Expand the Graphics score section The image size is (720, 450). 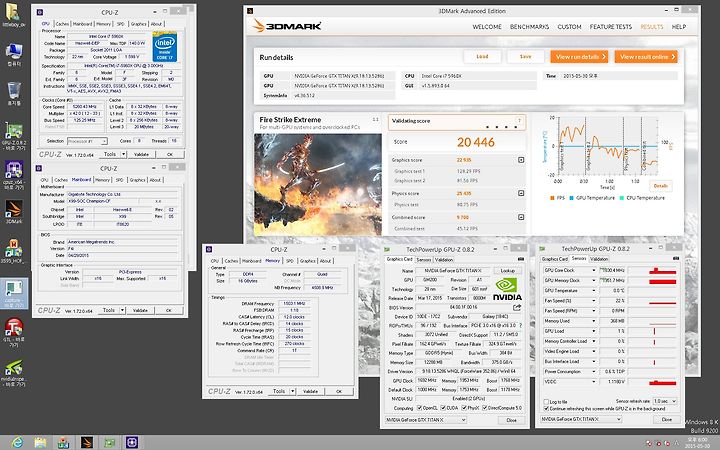pyautogui.click(x=521, y=160)
